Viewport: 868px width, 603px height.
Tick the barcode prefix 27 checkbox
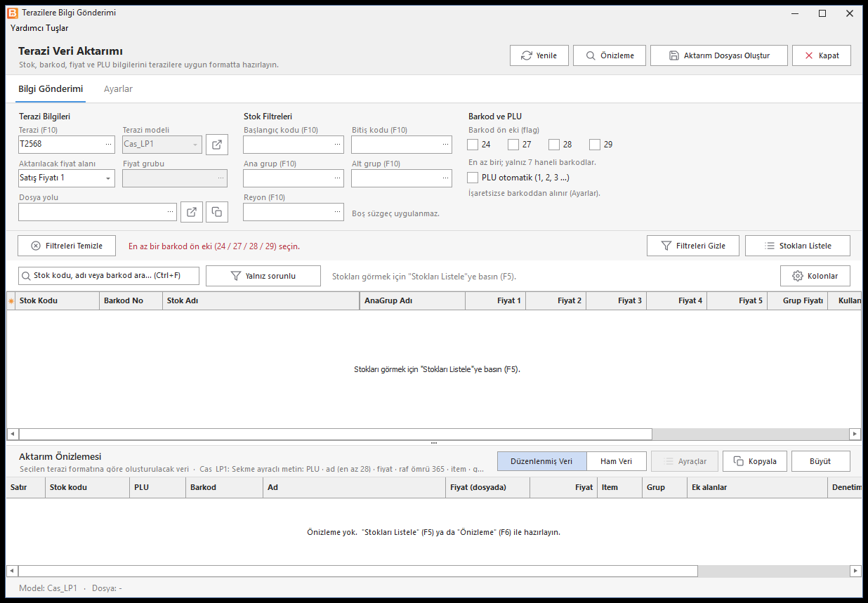click(513, 145)
